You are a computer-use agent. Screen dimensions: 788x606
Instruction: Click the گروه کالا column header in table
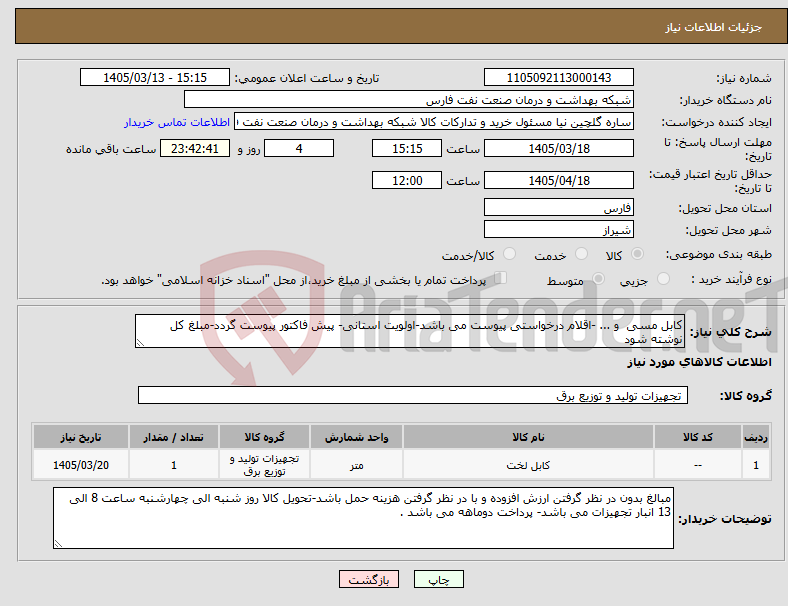(x=264, y=437)
